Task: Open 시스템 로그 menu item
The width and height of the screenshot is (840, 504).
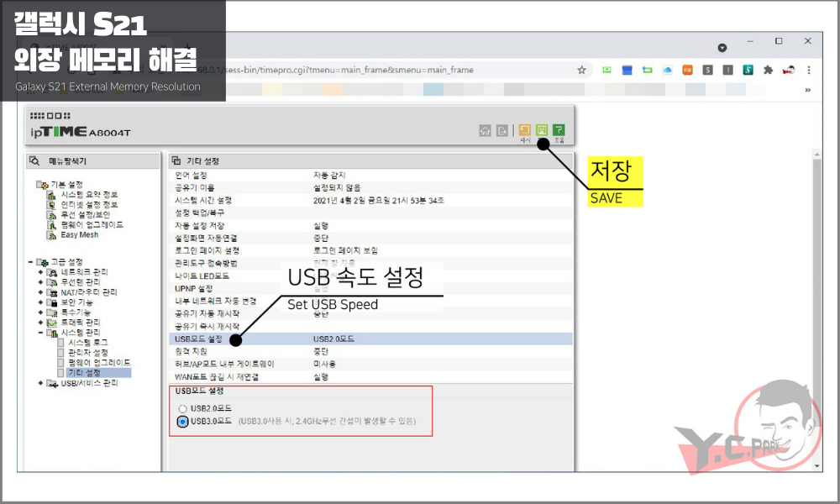Action: [88, 342]
